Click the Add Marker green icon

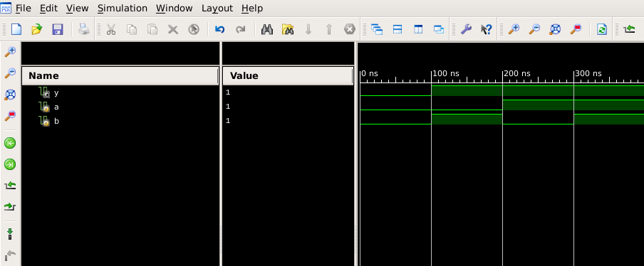pyautogui.click(x=10, y=234)
